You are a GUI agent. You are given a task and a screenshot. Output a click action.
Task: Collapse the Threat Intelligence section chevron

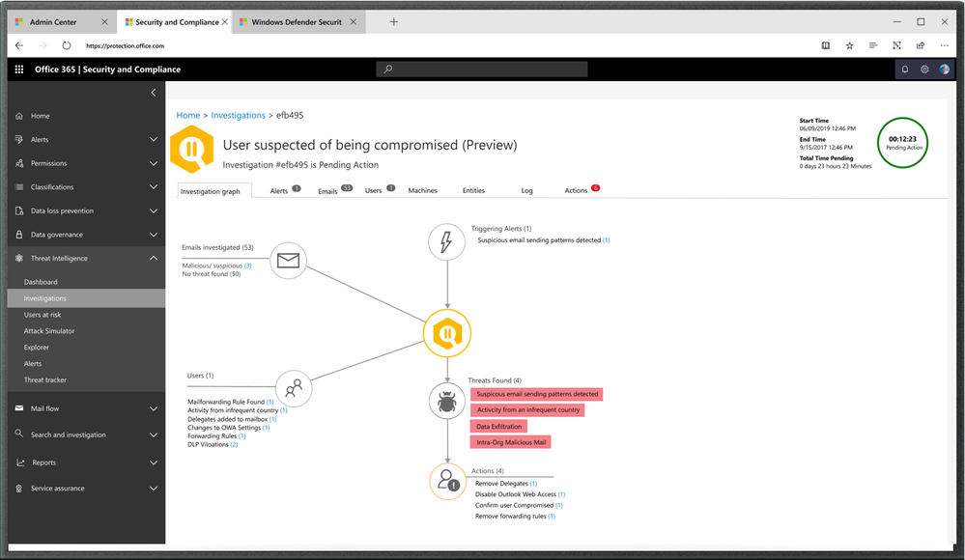[154, 259]
